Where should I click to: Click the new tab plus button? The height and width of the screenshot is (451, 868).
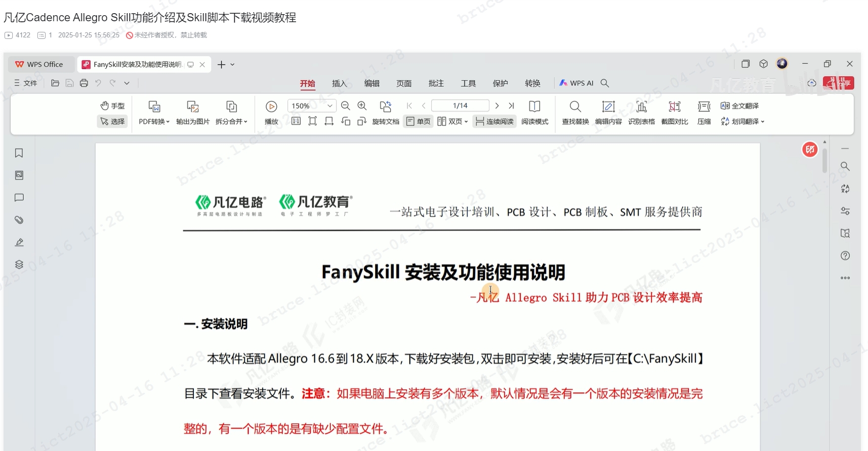click(221, 64)
